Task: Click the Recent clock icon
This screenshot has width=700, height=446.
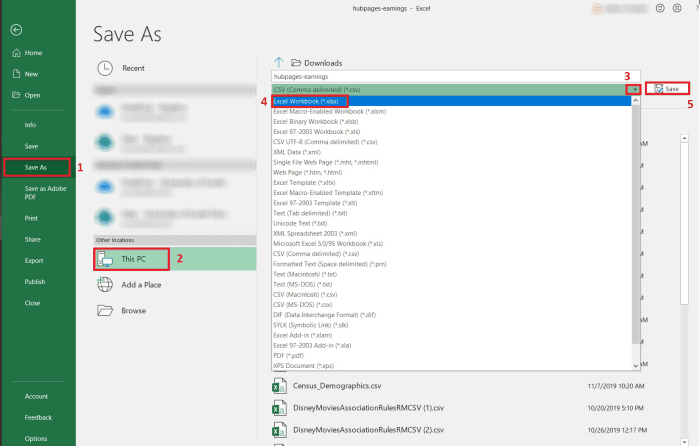Action: pyautogui.click(x=105, y=68)
